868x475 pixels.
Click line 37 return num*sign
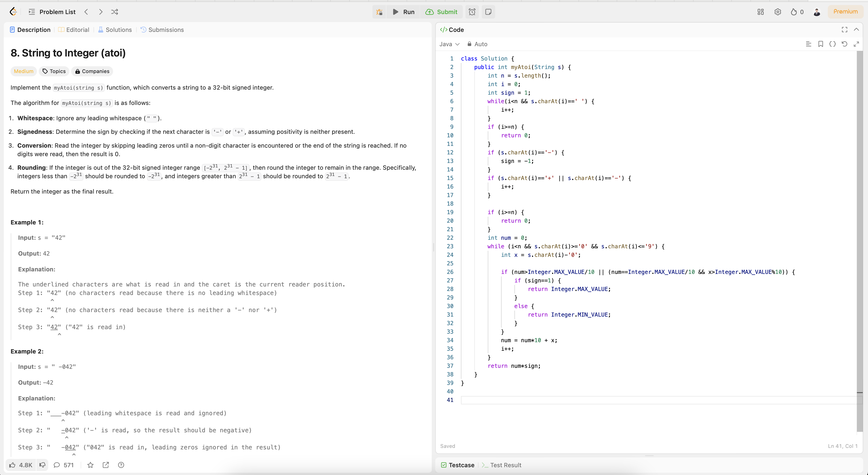pyautogui.click(x=514, y=366)
